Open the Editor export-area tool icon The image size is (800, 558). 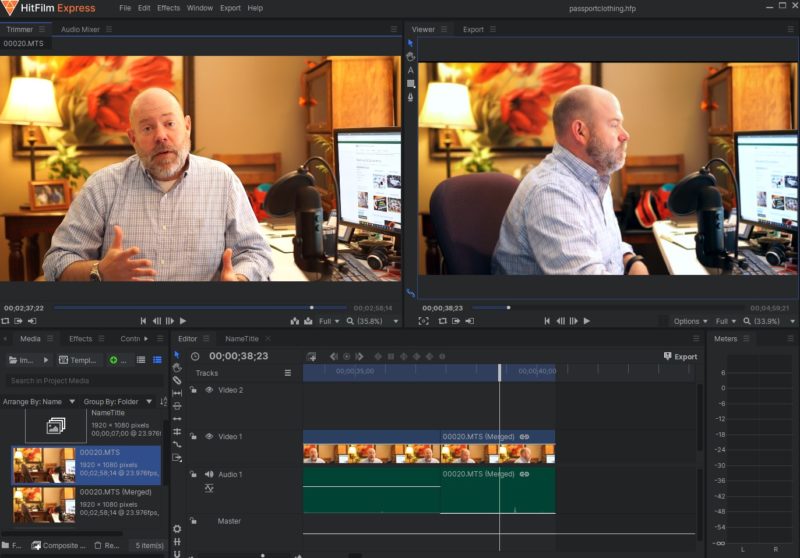pos(177,458)
